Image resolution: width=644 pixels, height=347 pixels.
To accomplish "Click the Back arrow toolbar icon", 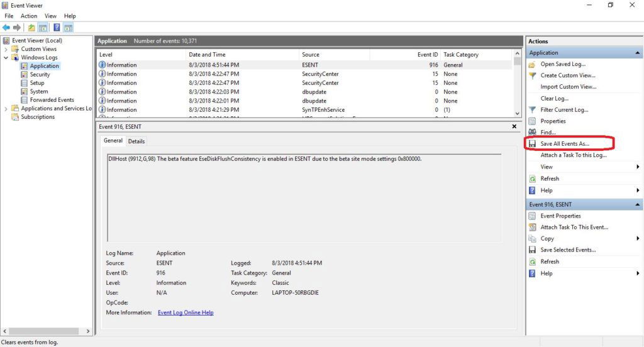I will point(6,28).
